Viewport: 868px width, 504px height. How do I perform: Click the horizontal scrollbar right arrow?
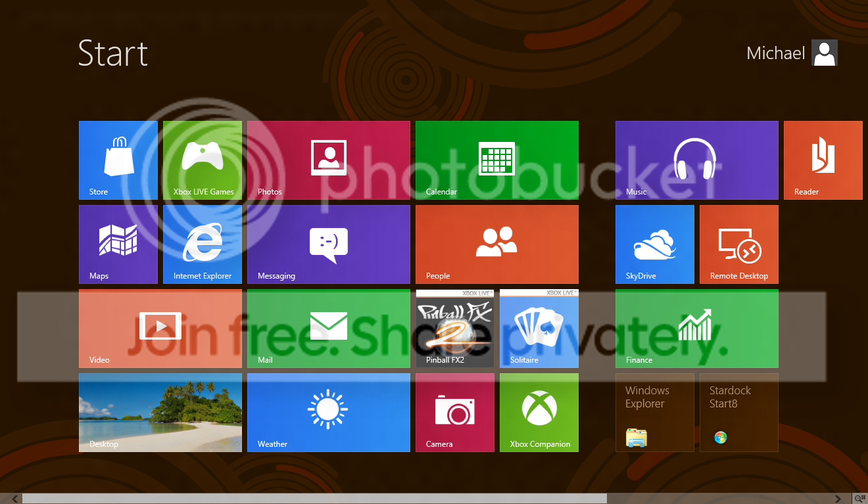pyautogui.click(x=838, y=499)
